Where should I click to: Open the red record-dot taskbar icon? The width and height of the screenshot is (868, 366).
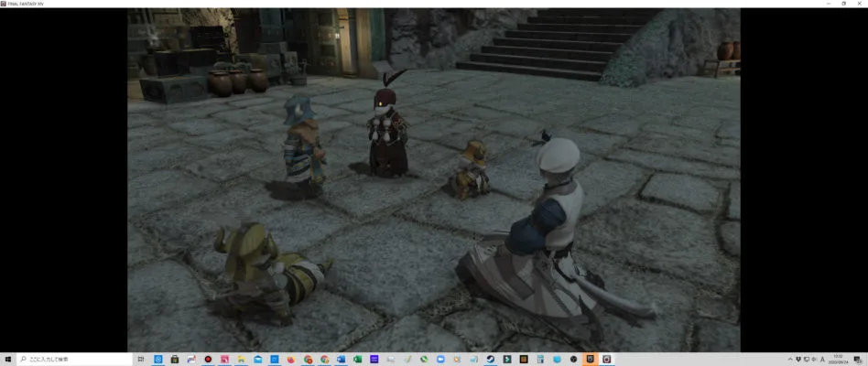(x=208, y=360)
